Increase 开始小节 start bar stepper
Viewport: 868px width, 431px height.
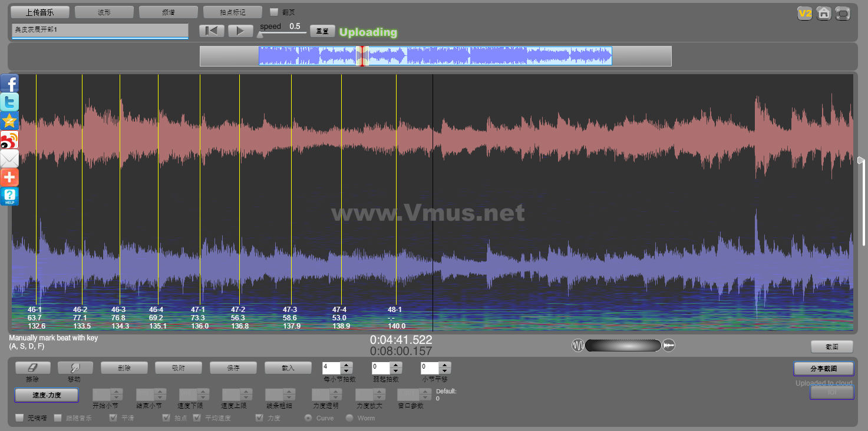point(117,392)
